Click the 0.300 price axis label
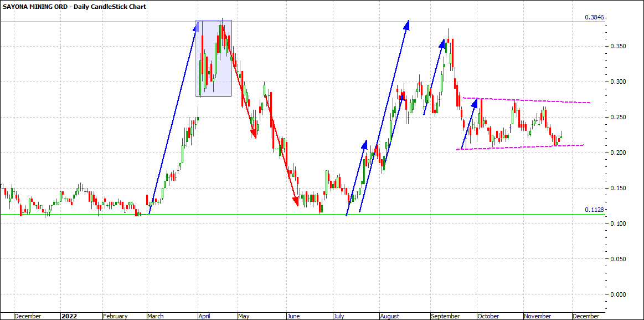This screenshot has width=644, height=320. tap(617, 82)
